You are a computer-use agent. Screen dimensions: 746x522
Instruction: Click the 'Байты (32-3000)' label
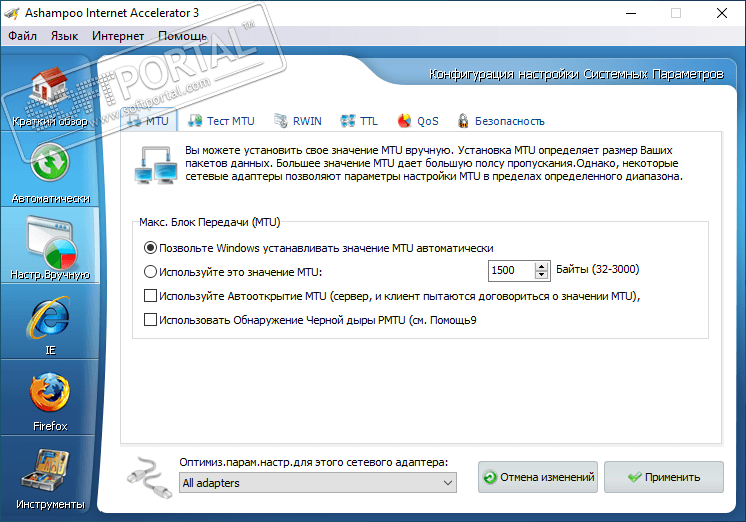point(598,269)
